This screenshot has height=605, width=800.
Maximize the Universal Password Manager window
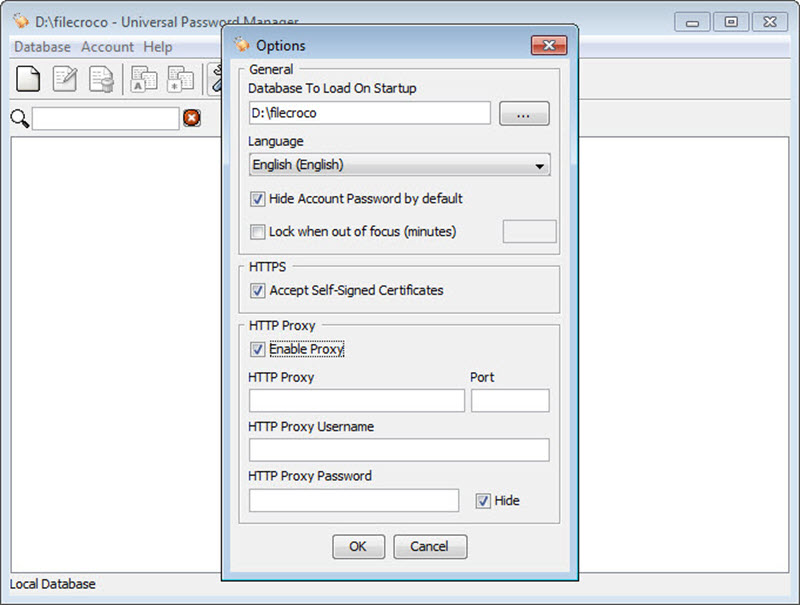731,22
